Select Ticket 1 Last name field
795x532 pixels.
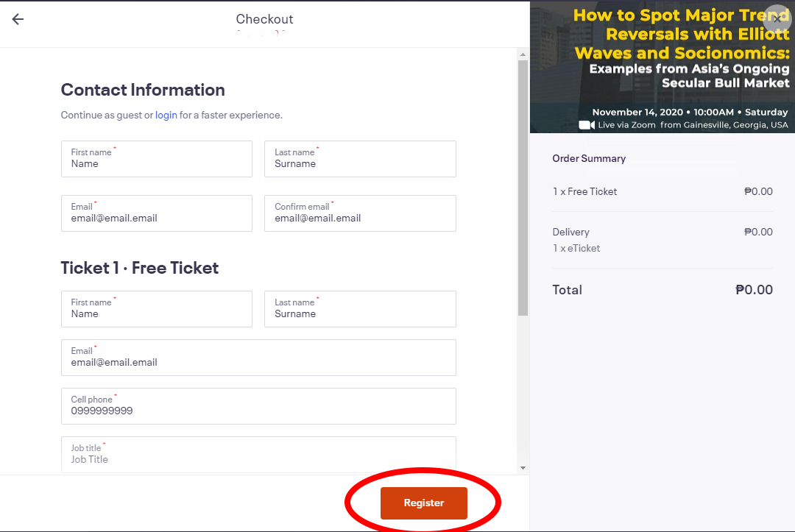pos(360,309)
